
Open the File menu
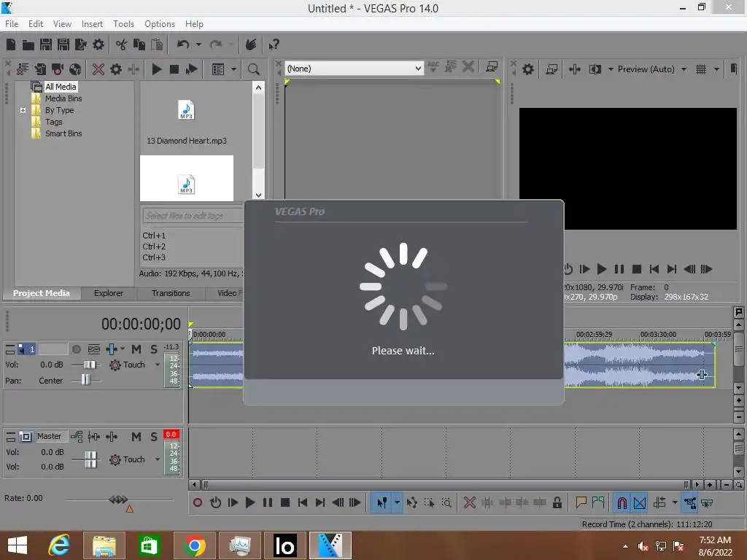point(12,24)
